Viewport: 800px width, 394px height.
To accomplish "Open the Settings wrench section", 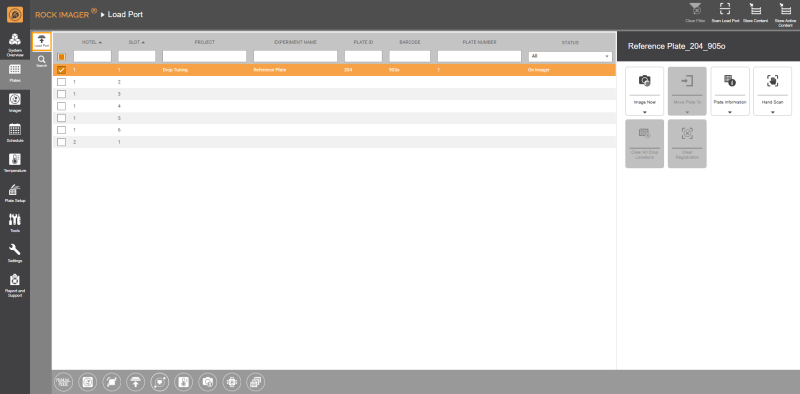I will pyautogui.click(x=15, y=253).
